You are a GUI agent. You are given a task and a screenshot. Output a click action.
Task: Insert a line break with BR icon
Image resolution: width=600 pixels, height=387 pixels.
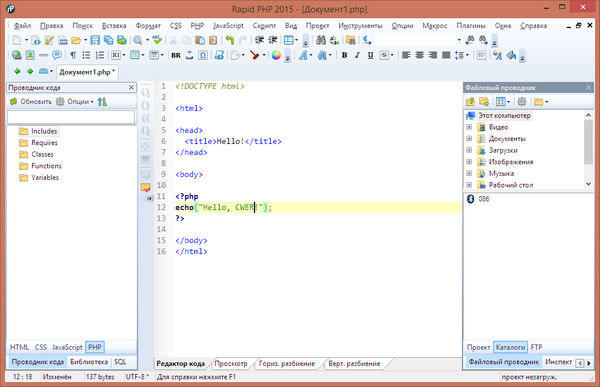pos(176,55)
